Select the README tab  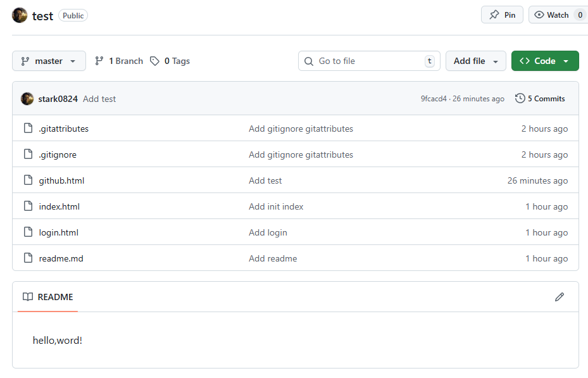coord(48,297)
